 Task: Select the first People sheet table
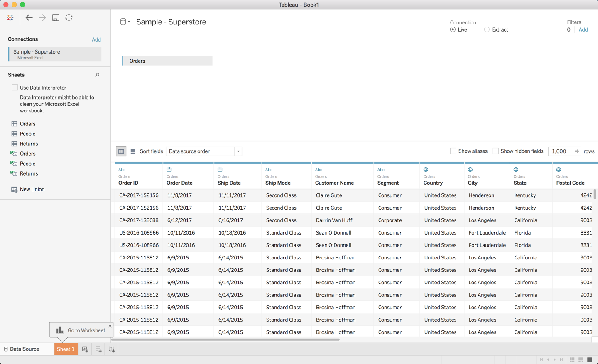pos(24,134)
